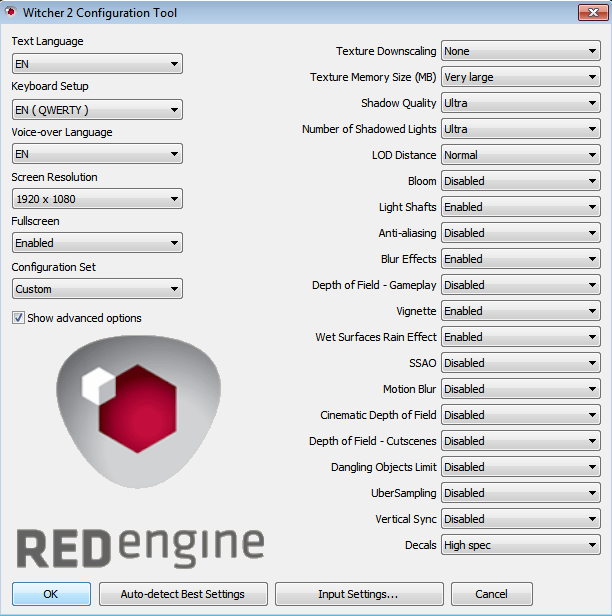Click the 'Screen Resolution' label
612x616 pixels.
point(54,177)
